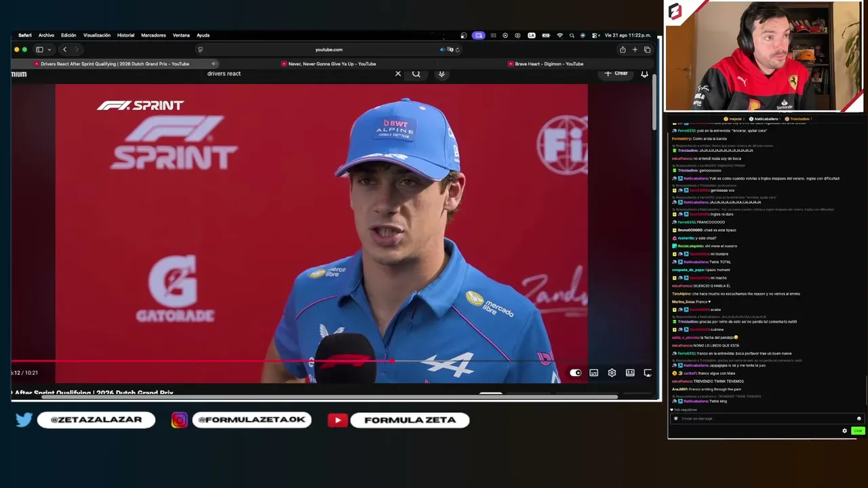Image resolution: width=868 pixels, height=488 pixels.
Task: Open YouTube notifications bell
Action: (644, 73)
